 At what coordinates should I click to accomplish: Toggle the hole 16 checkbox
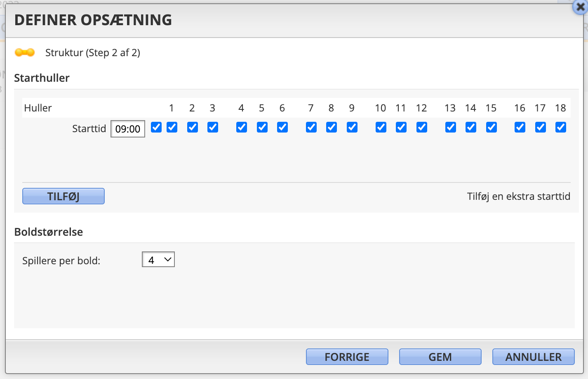point(520,127)
